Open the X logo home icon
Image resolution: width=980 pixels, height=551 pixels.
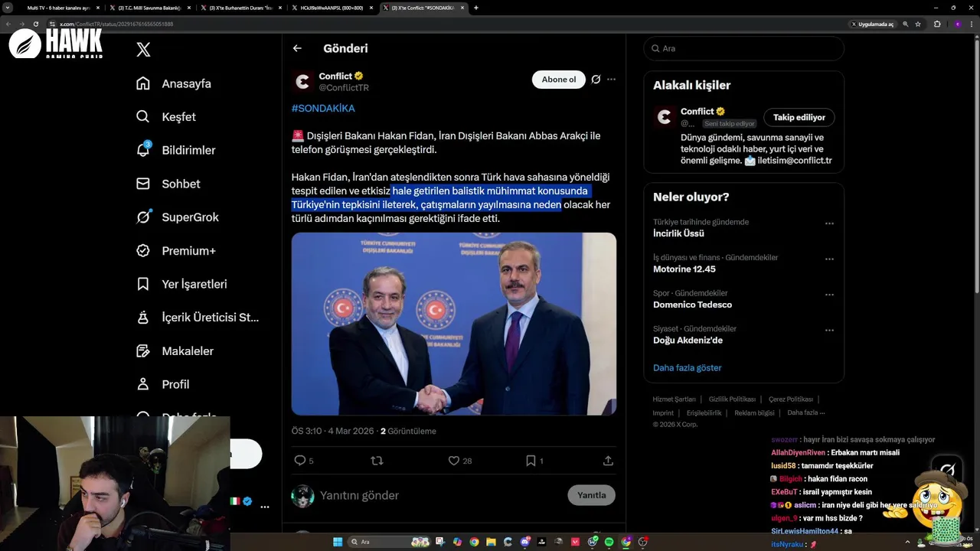143,50
